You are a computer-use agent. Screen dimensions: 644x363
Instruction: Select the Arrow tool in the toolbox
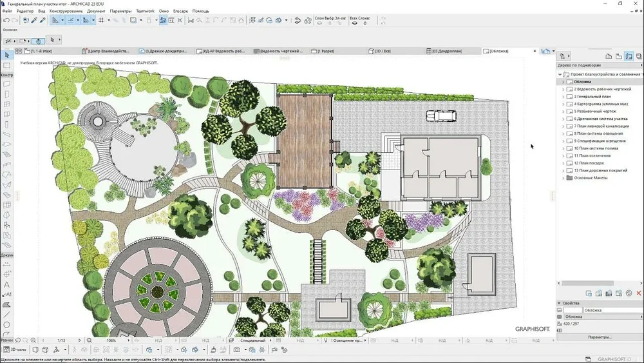pos(7,55)
